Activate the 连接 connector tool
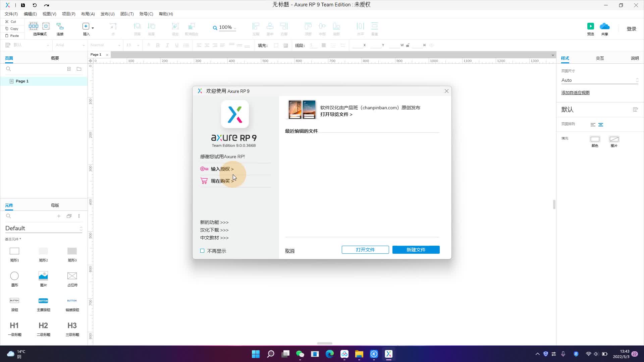The width and height of the screenshot is (644, 362). pyautogui.click(x=60, y=26)
